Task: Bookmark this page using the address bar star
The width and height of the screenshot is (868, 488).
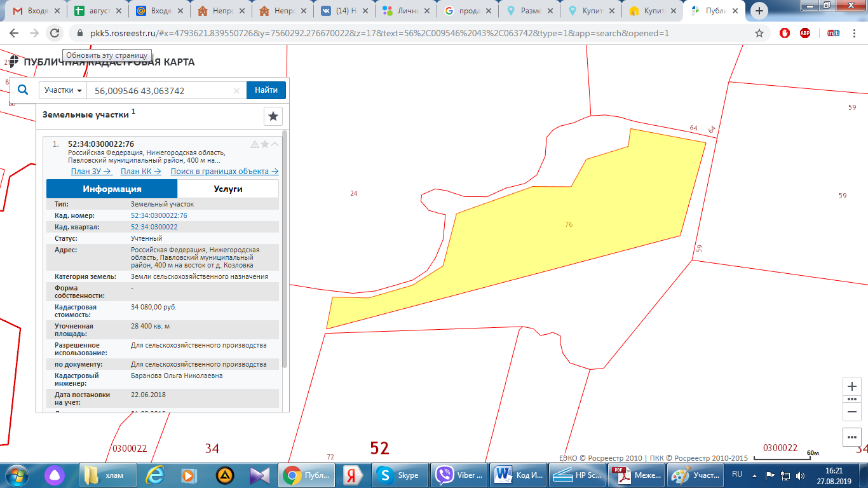Action: point(759,33)
